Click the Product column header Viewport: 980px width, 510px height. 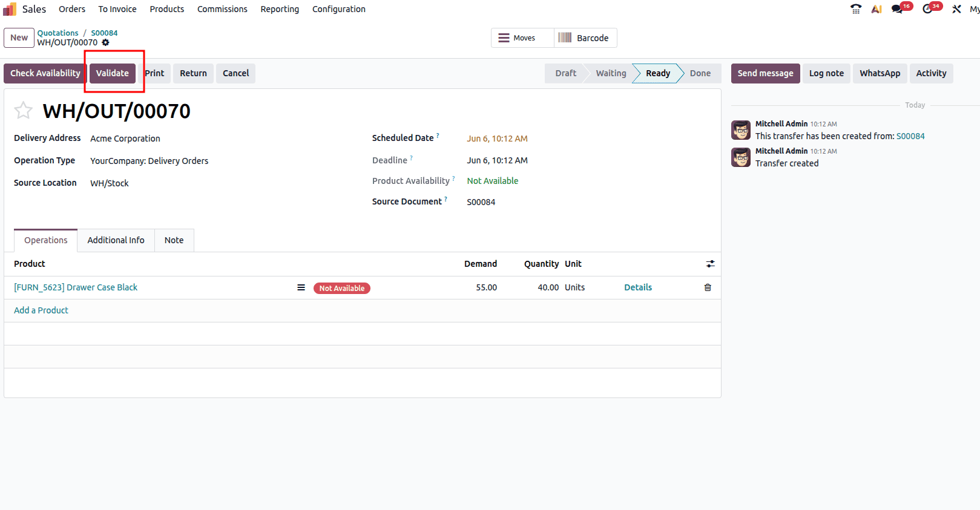coord(30,264)
